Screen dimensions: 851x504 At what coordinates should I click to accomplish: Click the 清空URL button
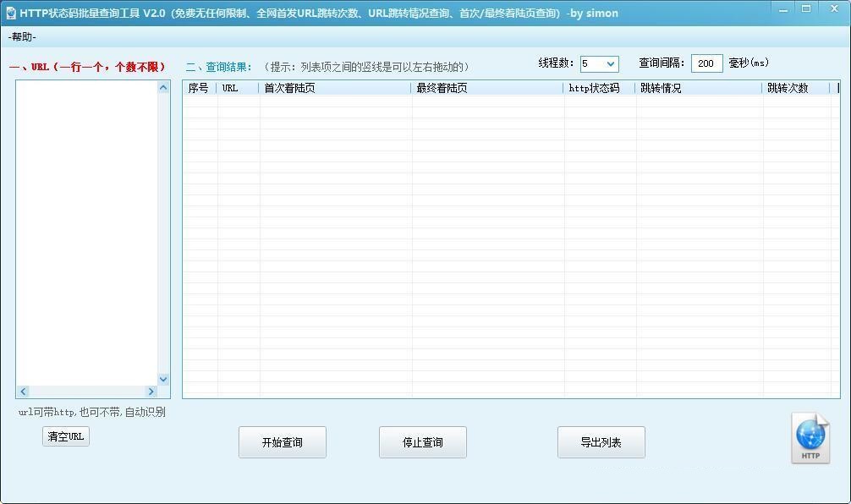pyautogui.click(x=66, y=436)
